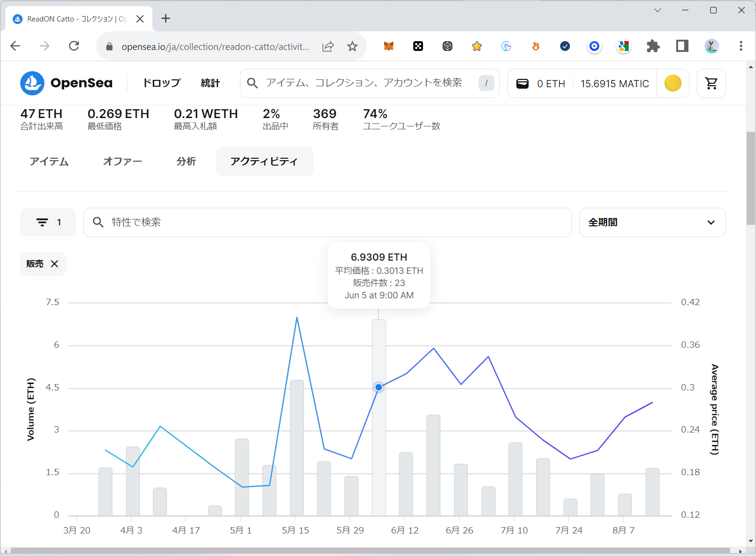Open the 全期間 time range dropdown
This screenshot has height=556, width=756.
(x=652, y=222)
